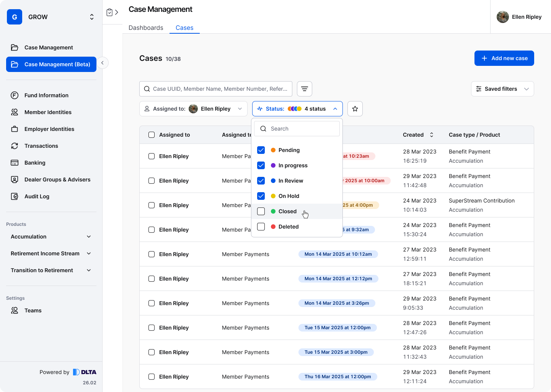Check the Closed status checkbox
The image size is (551, 392).
click(261, 211)
